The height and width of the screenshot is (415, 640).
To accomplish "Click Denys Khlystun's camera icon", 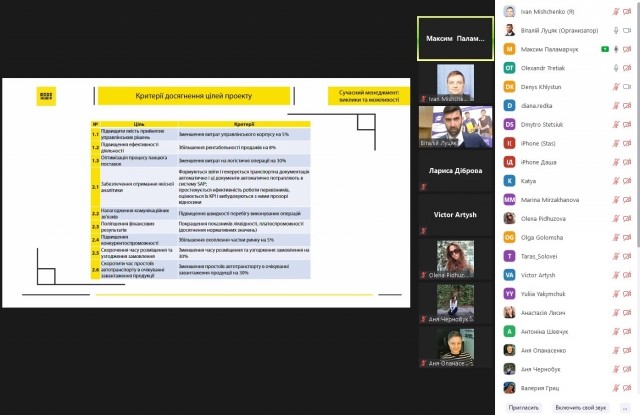I will coord(627,87).
